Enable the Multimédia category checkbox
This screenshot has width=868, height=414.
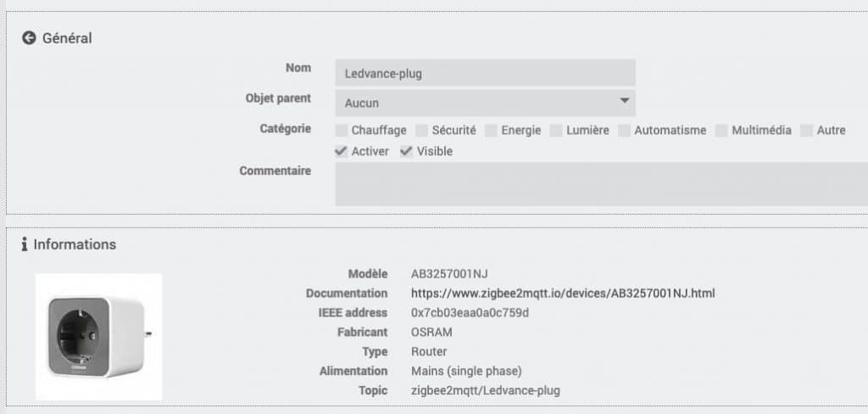721,131
